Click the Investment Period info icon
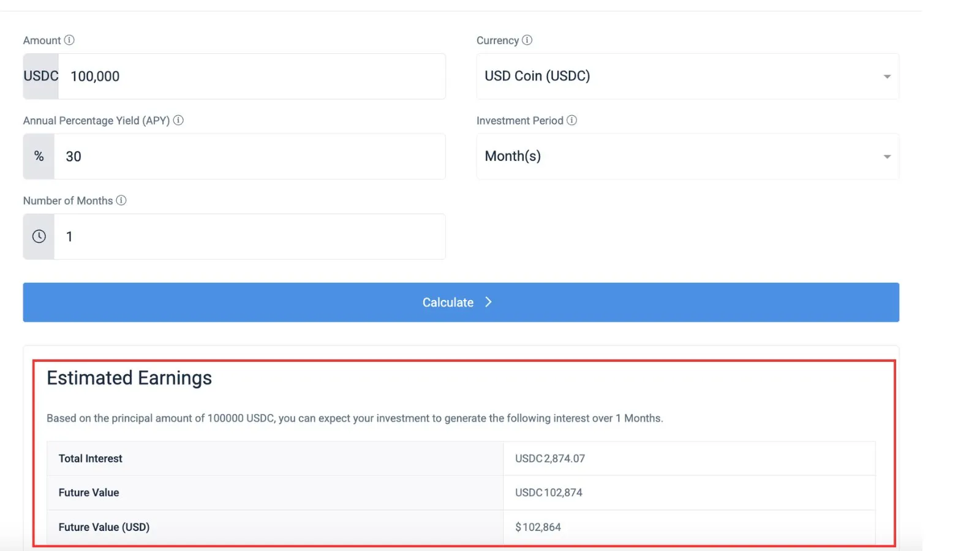The image size is (980, 551). 571,120
